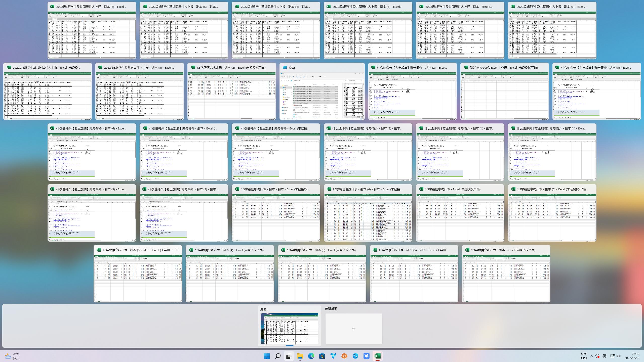Image resolution: width=644 pixels, height=362 pixels.
Task: Click the Task View taskbar icon
Action: click(289, 356)
